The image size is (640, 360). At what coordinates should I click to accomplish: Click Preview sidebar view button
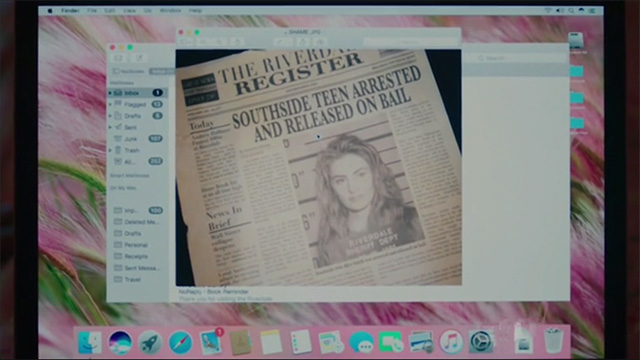click(185, 42)
